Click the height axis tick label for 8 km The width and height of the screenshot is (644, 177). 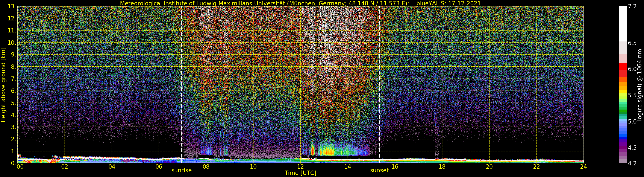[13, 67]
